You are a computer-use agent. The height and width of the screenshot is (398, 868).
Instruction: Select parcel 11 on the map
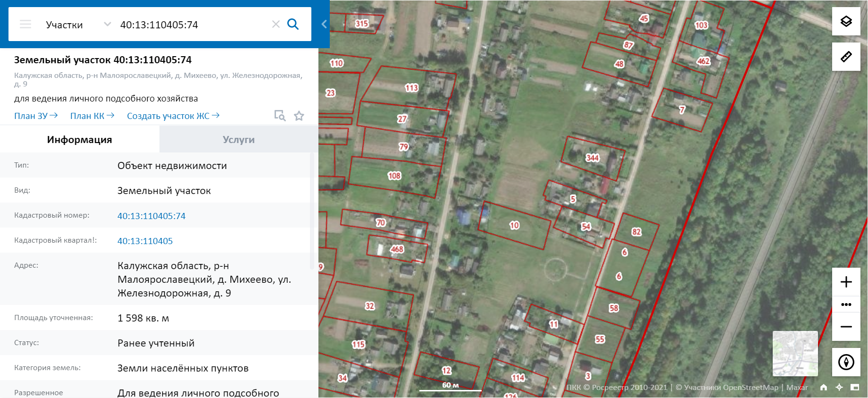point(554,324)
